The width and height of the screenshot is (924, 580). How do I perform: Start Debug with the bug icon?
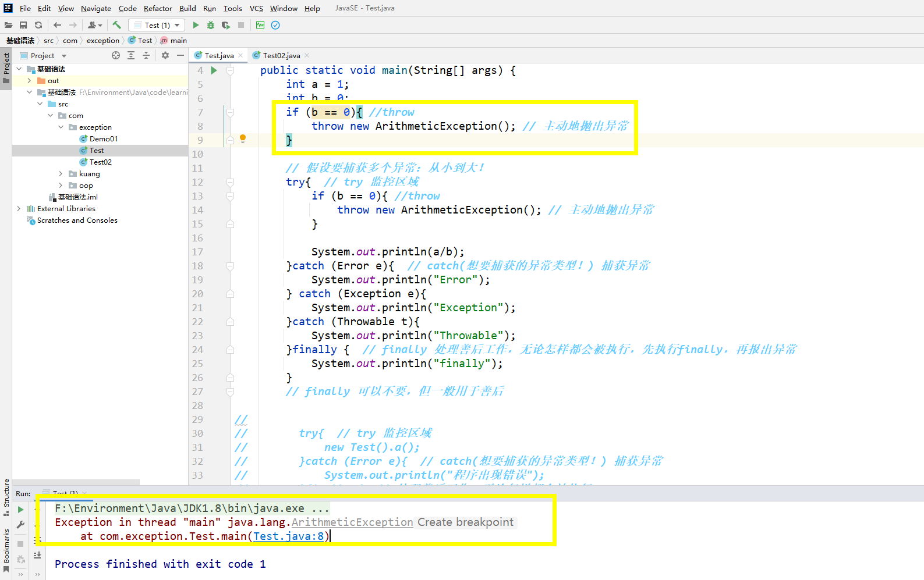pos(211,25)
